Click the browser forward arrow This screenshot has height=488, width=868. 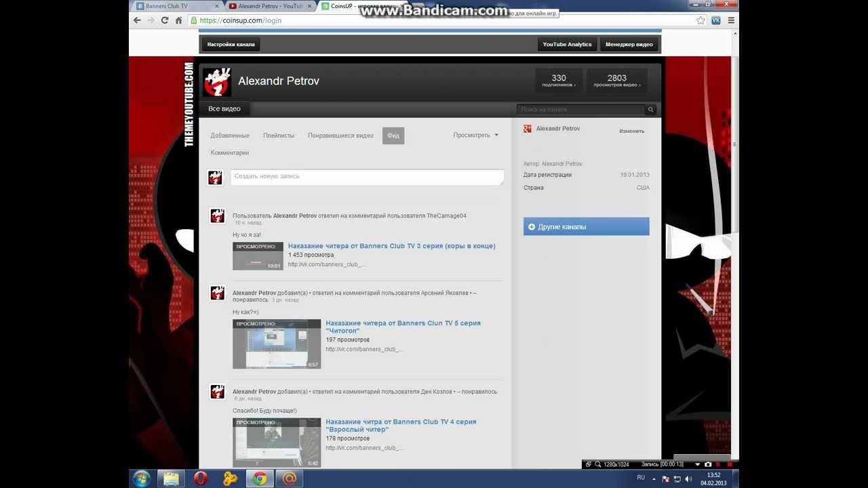[x=151, y=20]
